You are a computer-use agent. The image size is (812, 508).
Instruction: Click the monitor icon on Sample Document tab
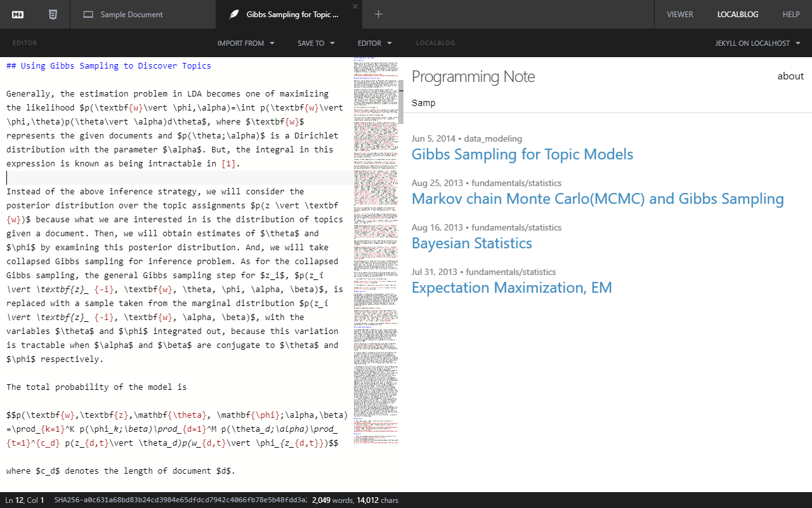click(88, 14)
